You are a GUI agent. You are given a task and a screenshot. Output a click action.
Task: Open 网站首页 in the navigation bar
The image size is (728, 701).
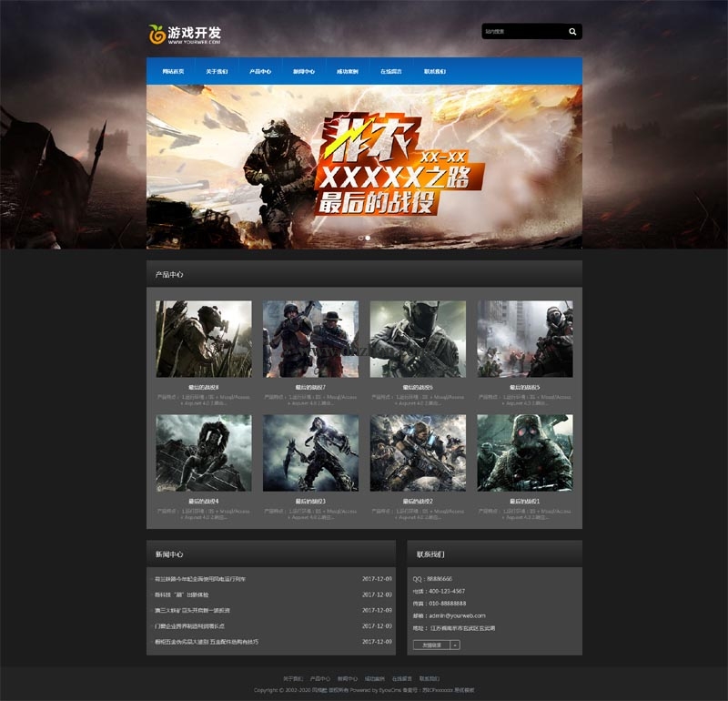pyautogui.click(x=173, y=71)
